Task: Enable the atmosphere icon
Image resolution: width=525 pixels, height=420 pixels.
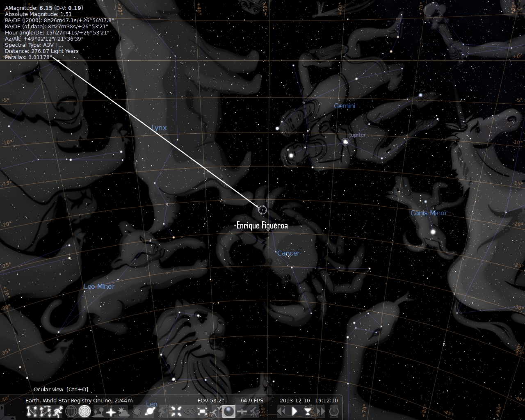Action: pos(124,411)
